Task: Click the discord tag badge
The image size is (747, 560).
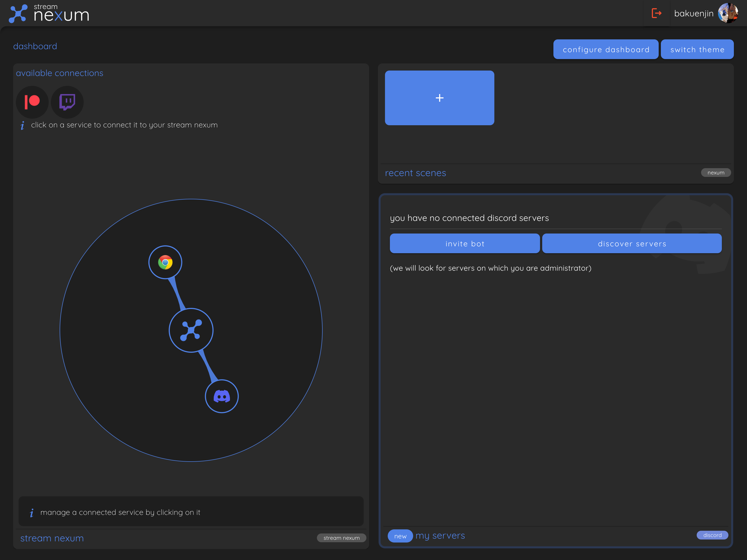Action: [712, 535]
